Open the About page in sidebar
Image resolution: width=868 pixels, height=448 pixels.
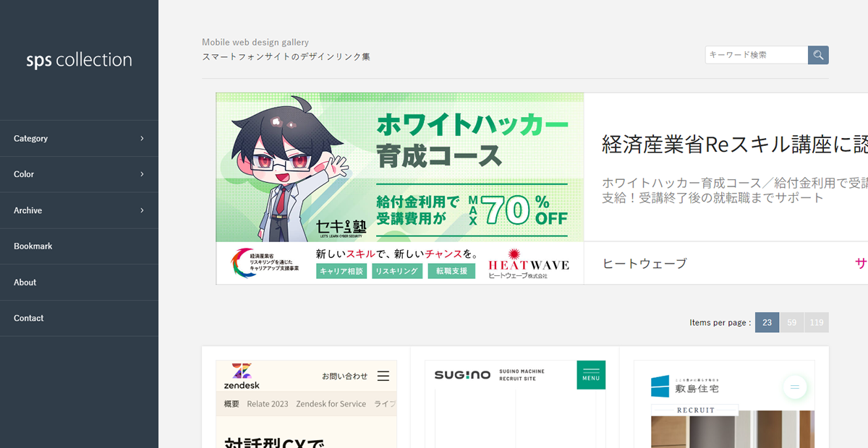tap(79, 283)
